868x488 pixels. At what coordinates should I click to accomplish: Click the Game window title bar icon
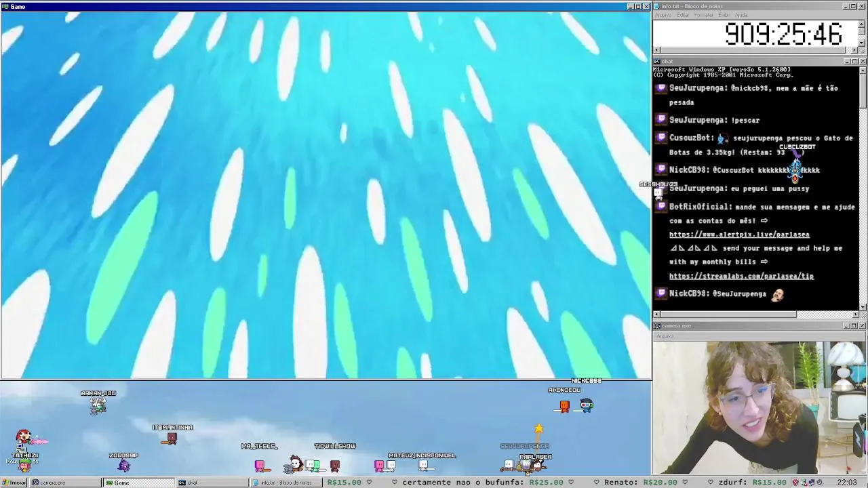click(5, 6)
